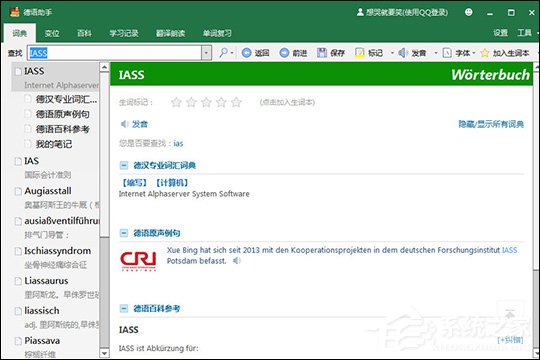The height and width of the screenshot is (360, 540).
Task: Select Ischiassyndrom in the word list
Action: (x=58, y=251)
